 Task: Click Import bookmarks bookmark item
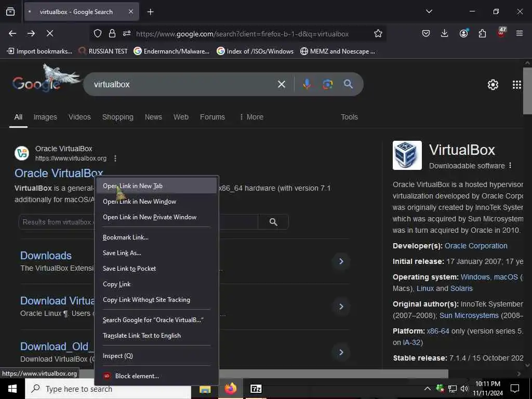pyautogui.click(x=39, y=51)
